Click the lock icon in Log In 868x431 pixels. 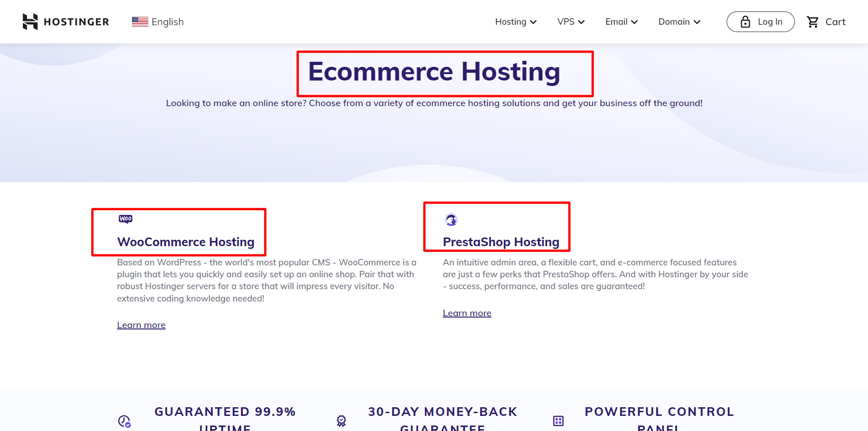pos(745,22)
